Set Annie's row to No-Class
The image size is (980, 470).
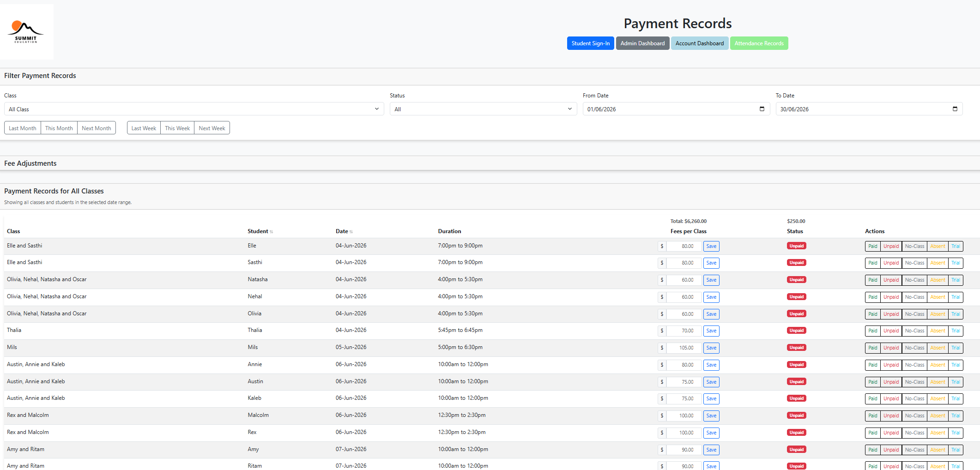pyautogui.click(x=914, y=365)
